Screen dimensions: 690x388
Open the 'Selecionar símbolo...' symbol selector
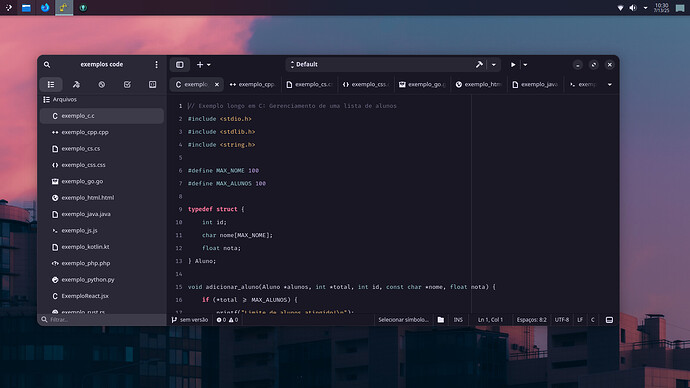point(403,320)
